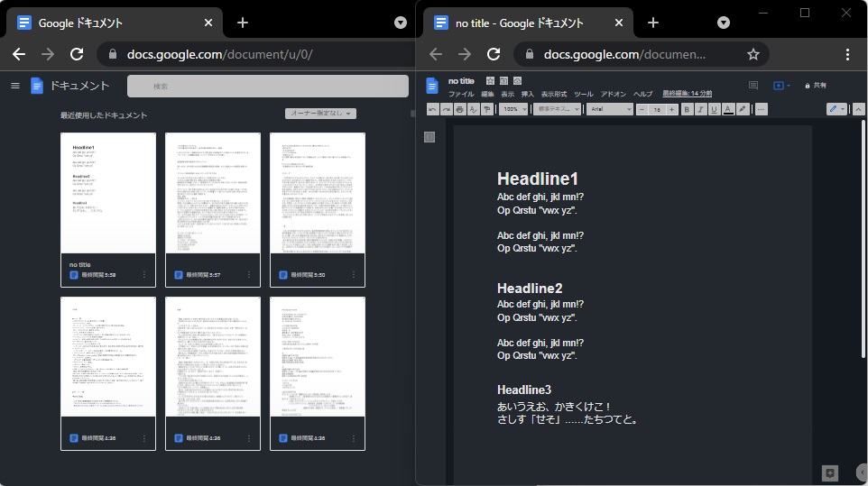Open the paragraph style dropdown 標準テキス...
The image size is (868, 486).
557,109
